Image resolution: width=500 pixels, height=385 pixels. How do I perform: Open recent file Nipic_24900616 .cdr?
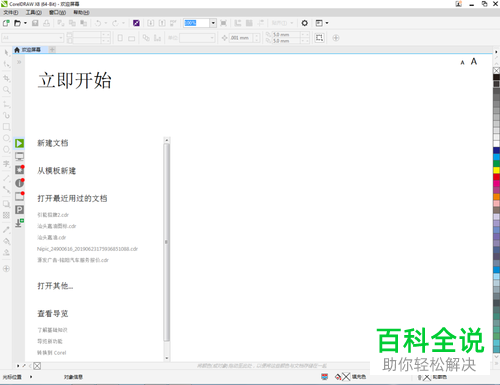(87, 249)
